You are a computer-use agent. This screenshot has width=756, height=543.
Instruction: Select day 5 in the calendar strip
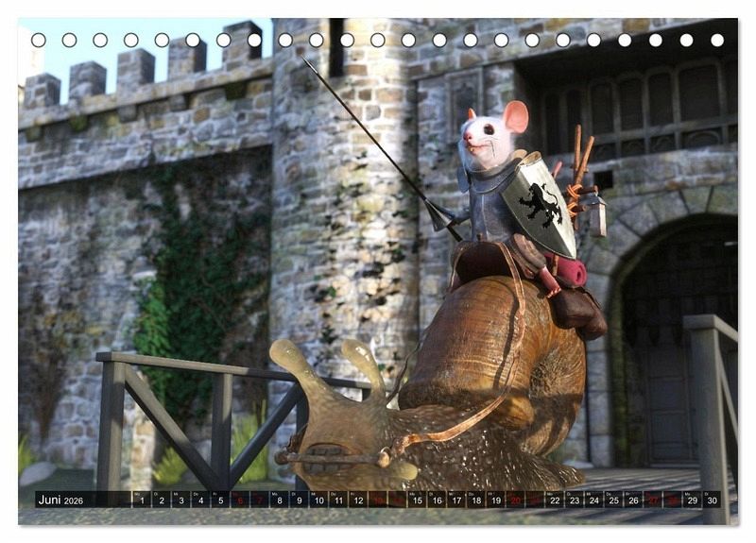[x=219, y=500]
